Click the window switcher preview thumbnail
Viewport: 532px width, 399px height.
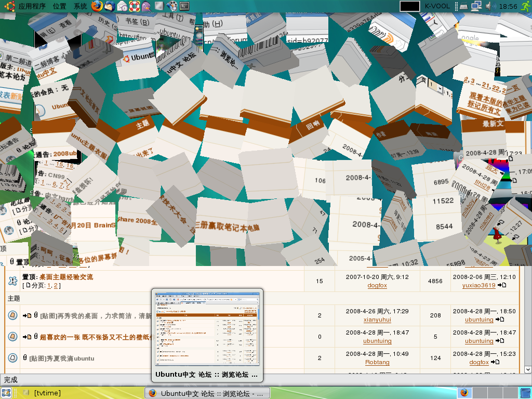(207, 328)
